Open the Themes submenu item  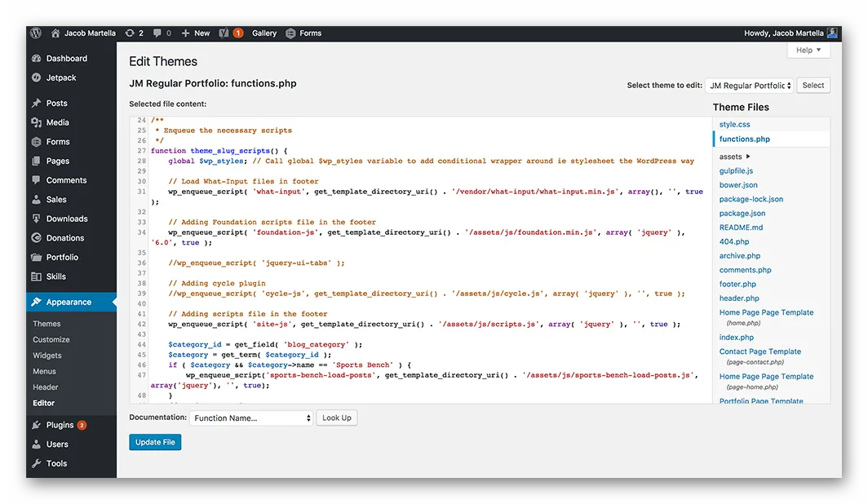tap(46, 324)
